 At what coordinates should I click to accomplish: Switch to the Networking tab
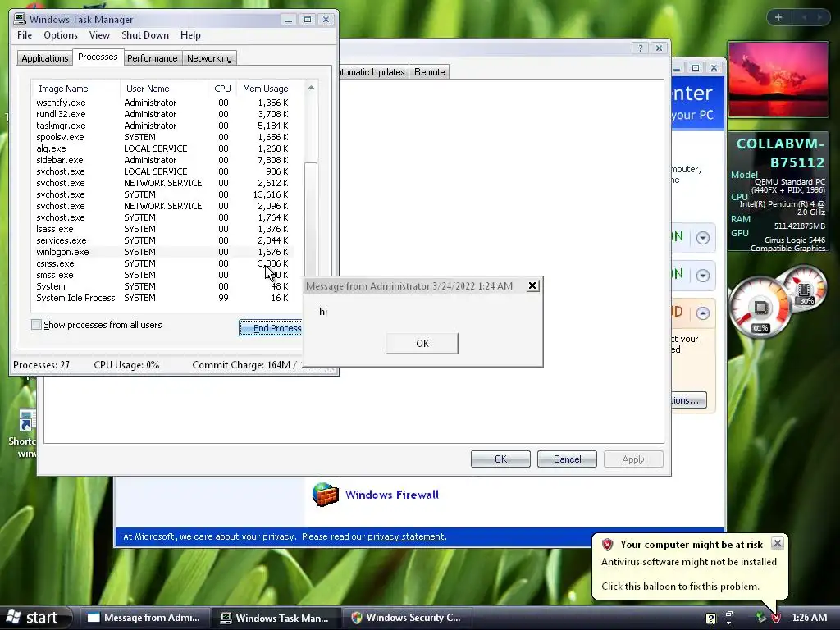[209, 58]
